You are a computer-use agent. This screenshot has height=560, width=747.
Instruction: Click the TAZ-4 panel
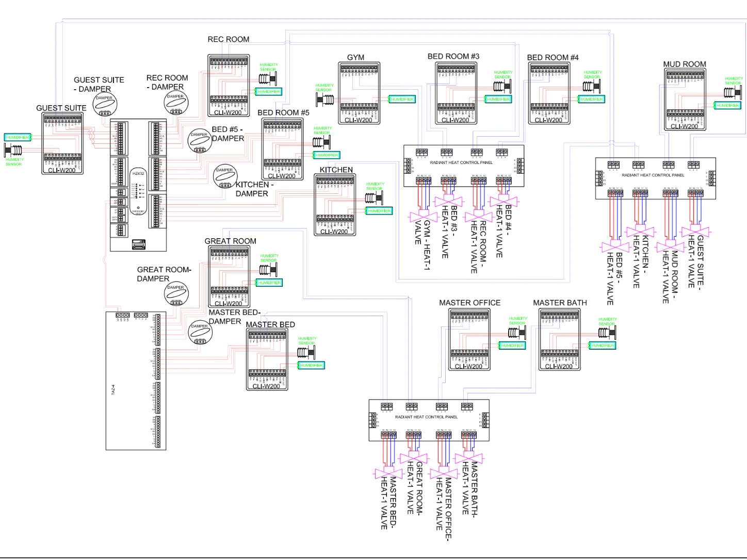coord(137,381)
